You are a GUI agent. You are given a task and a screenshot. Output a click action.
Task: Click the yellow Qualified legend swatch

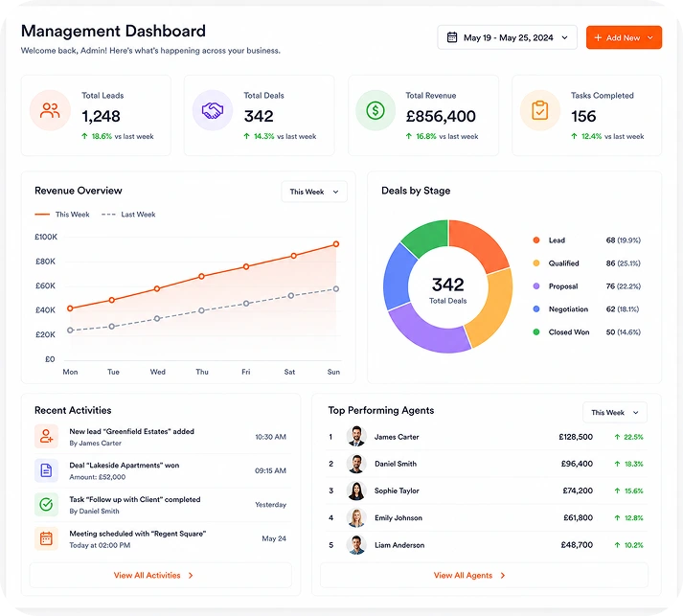click(536, 263)
